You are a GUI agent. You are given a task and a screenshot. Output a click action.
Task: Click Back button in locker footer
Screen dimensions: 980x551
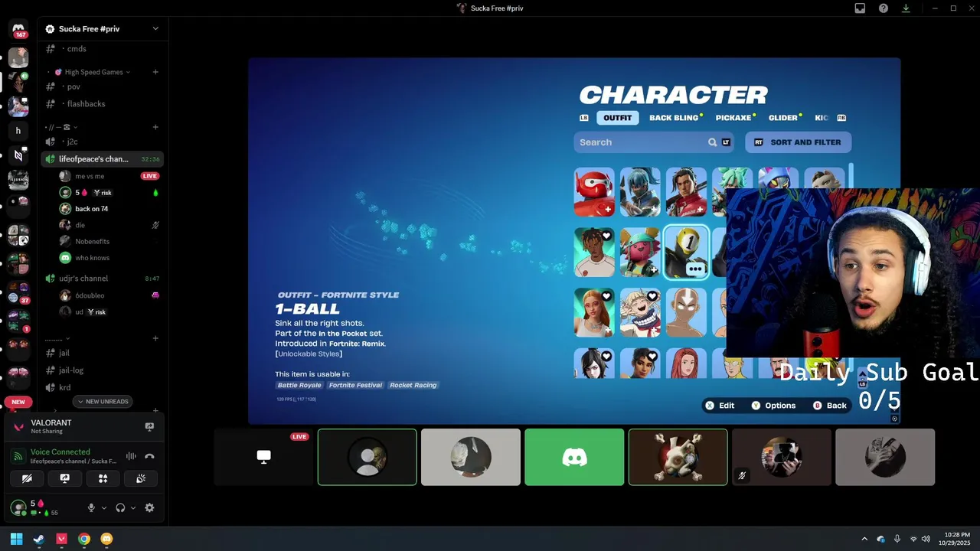click(x=830, y=406)
